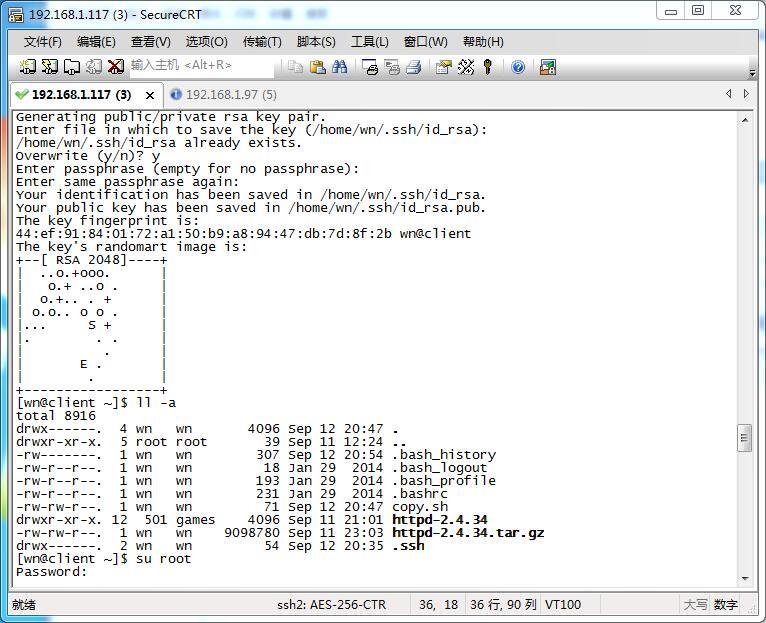766x623 pixels.
Task: Click the terminal scrollbar down arrow
Action: click(x=745, y=579)
